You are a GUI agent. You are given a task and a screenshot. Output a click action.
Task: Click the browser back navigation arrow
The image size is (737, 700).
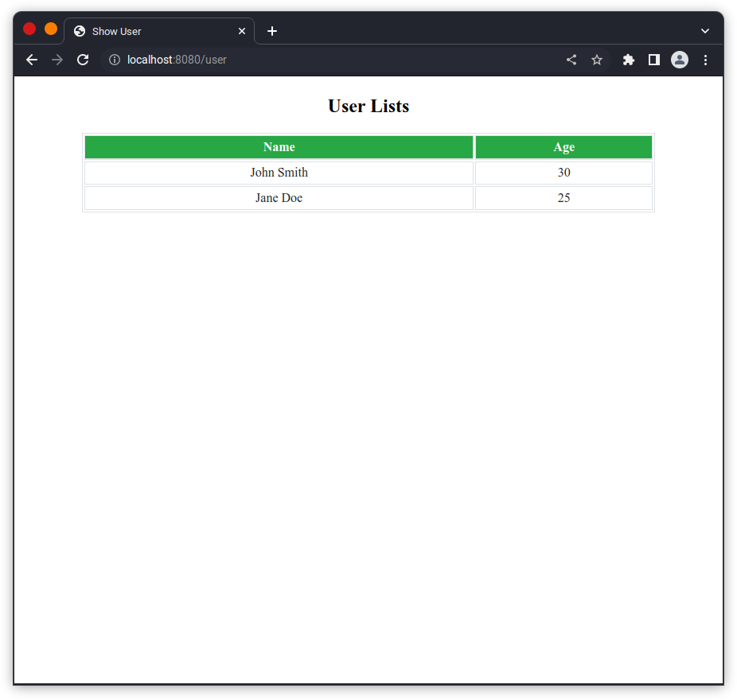[31, 60]
